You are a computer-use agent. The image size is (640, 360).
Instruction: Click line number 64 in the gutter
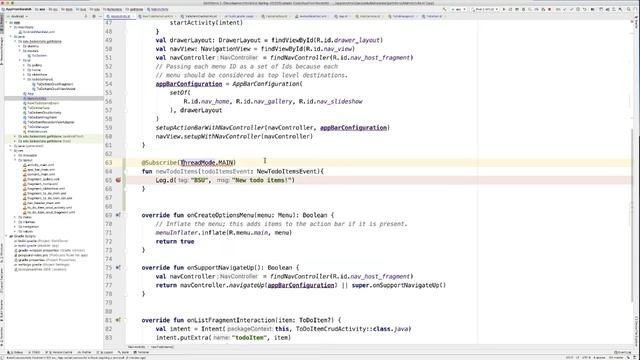tap(109, 171)
